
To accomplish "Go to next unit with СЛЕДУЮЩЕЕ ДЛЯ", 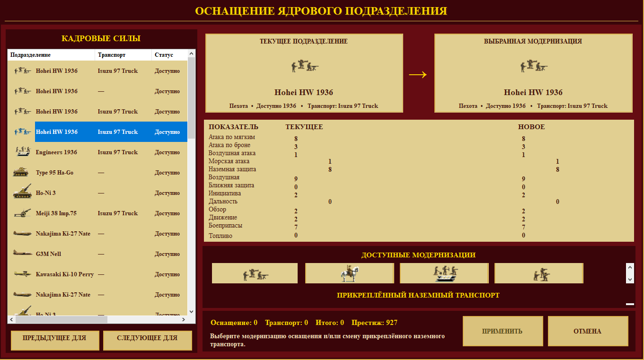I will (147, 341).
